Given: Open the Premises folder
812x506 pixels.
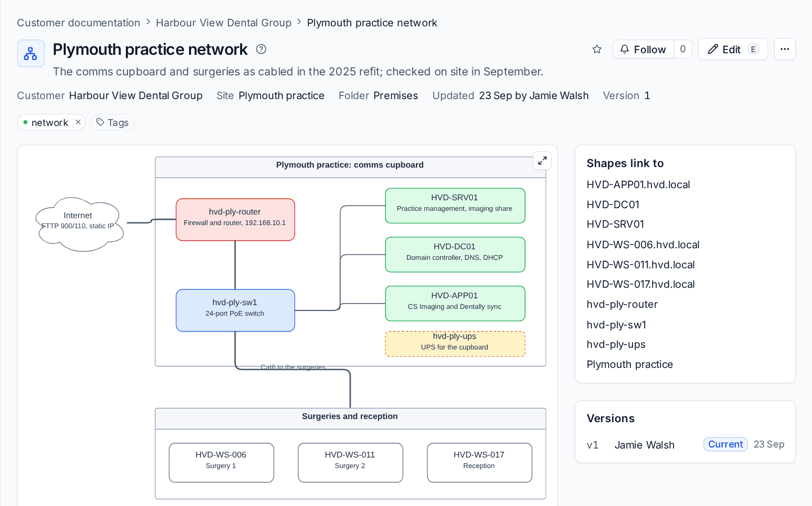Looking at the screenshot, I should pyautogui.click(x=395, y=95).
